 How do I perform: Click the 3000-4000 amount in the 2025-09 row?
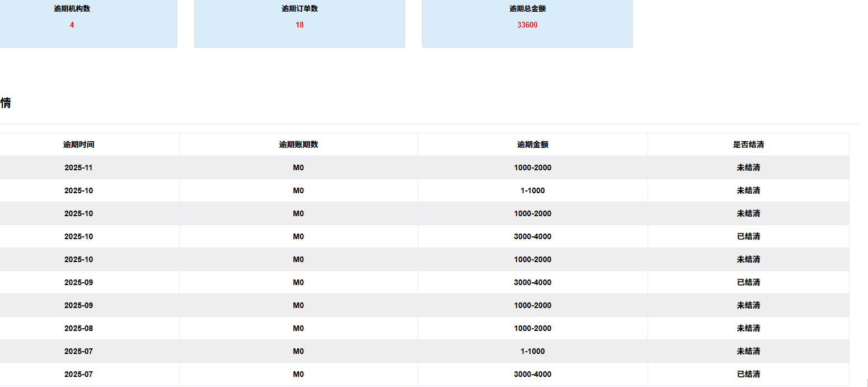click(532, 282)
